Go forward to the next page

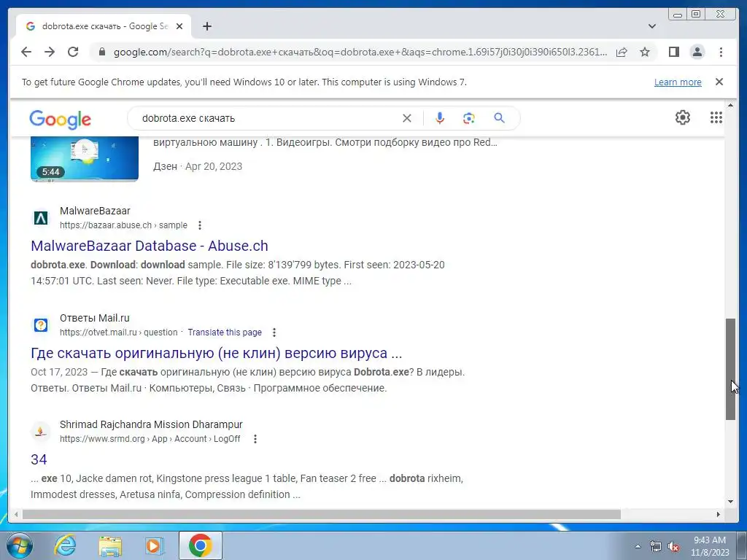click(x=50, y=52)
